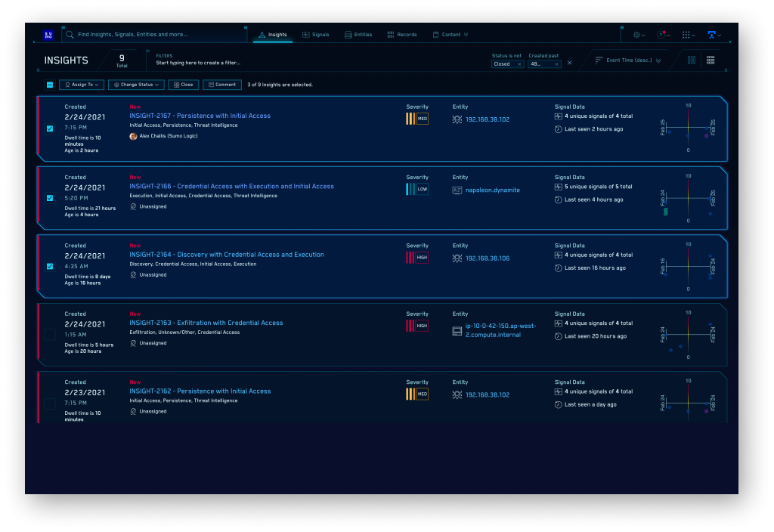Click the search magnifier icon

[70, 35]
